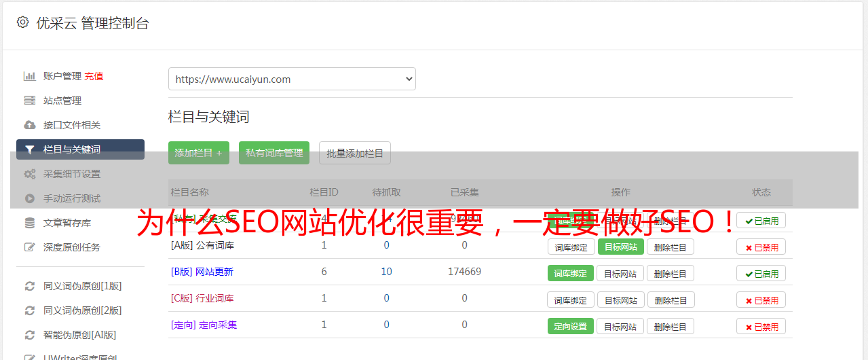Toggle 已启用 status for [B版] 网站更新
The width and height of the screenshot is (868, 360).
point(761,273)
